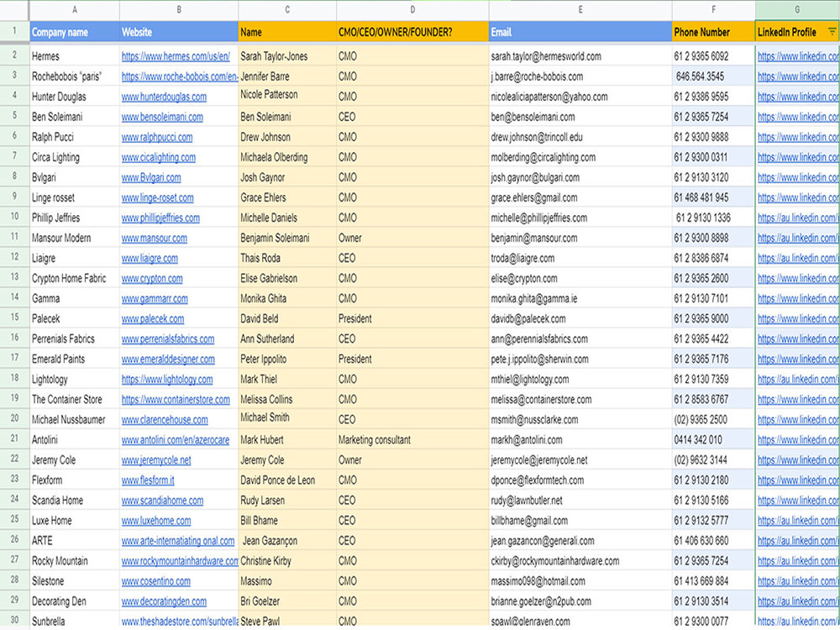This screenshot has width=840, height=630.
Task: Click the 'Website' header cell
Action: [179, 32]
